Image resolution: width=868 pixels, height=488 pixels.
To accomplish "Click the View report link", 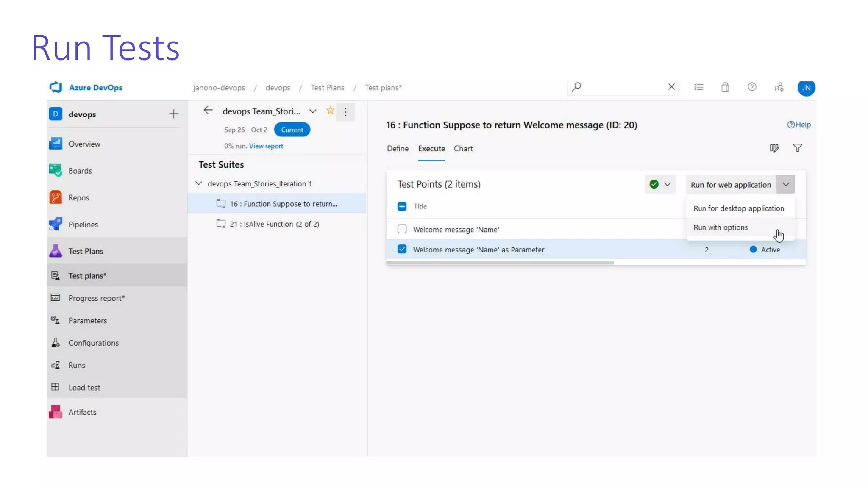I will [x=266, y=146].
